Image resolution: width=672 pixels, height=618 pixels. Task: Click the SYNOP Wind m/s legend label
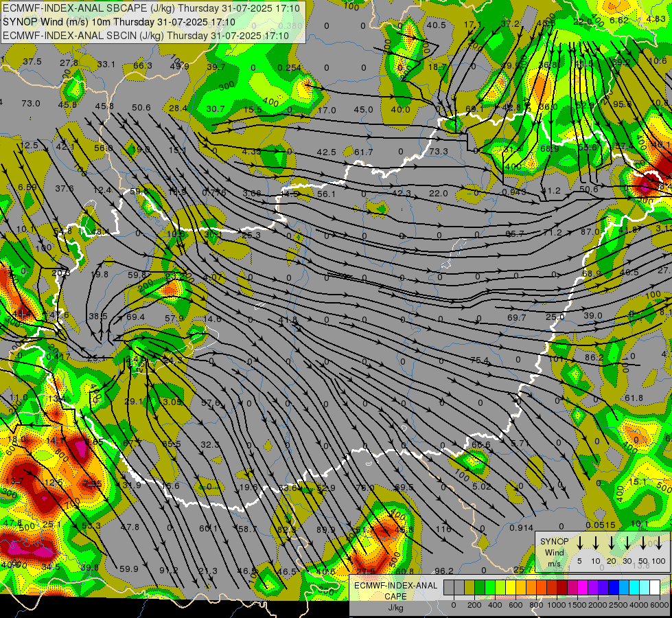(554, 553)
